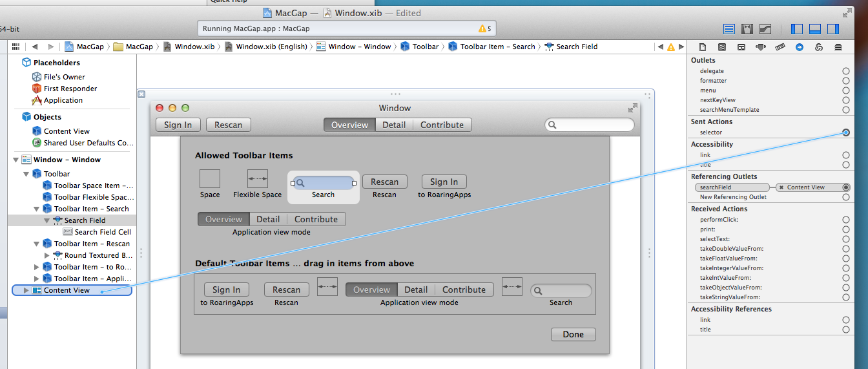Click Rescan button in window toolbar
This screenshot has height=369, width=868.
(x=229, y=125)
